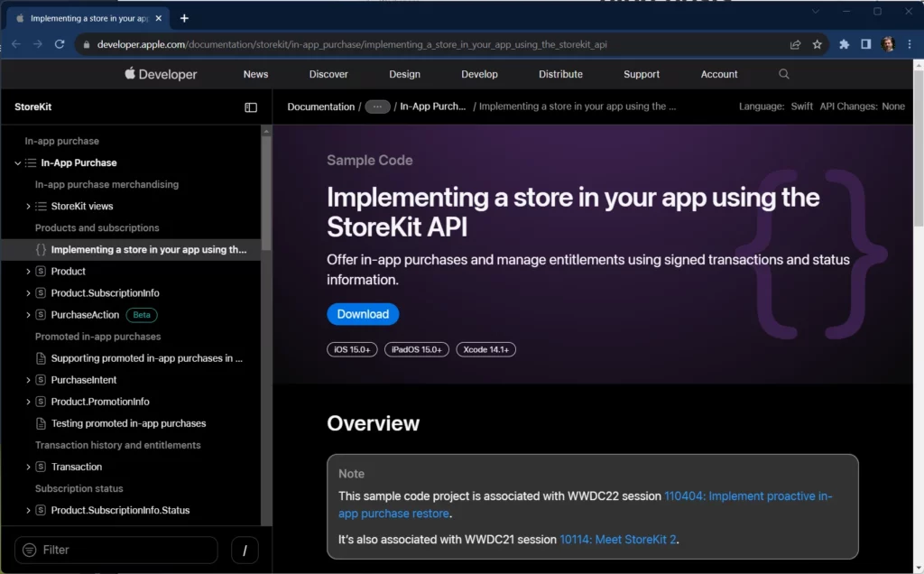Click the blue Download button
Viewport: 924px width, 574px height.
coord(363,314)
